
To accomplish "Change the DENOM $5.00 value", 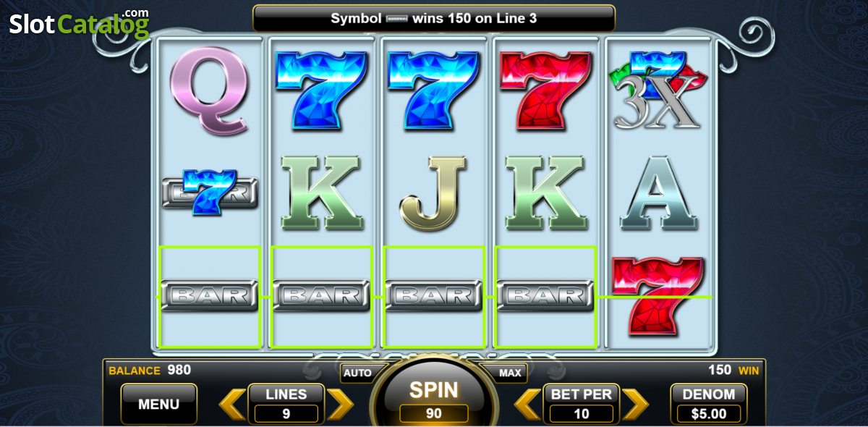I will 709,404.
